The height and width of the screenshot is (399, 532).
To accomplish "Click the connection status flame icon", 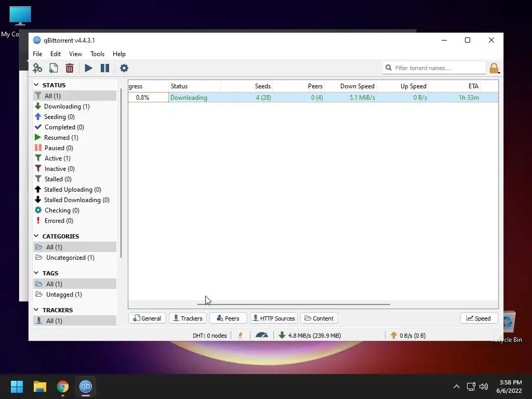I will [241, 335].
